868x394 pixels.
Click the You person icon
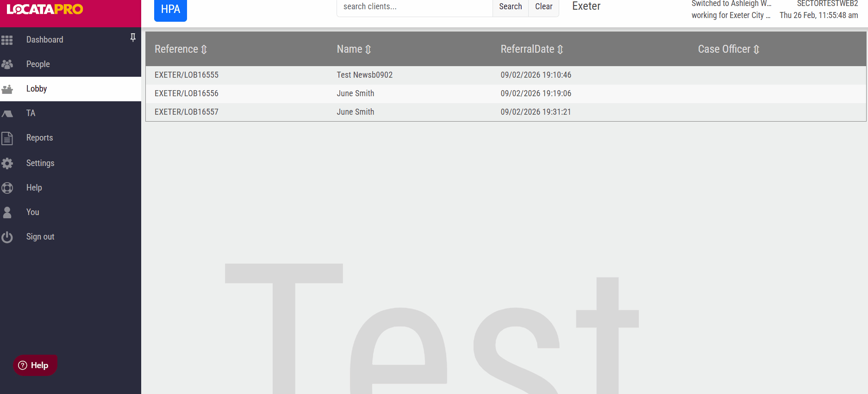click(7, 212)
